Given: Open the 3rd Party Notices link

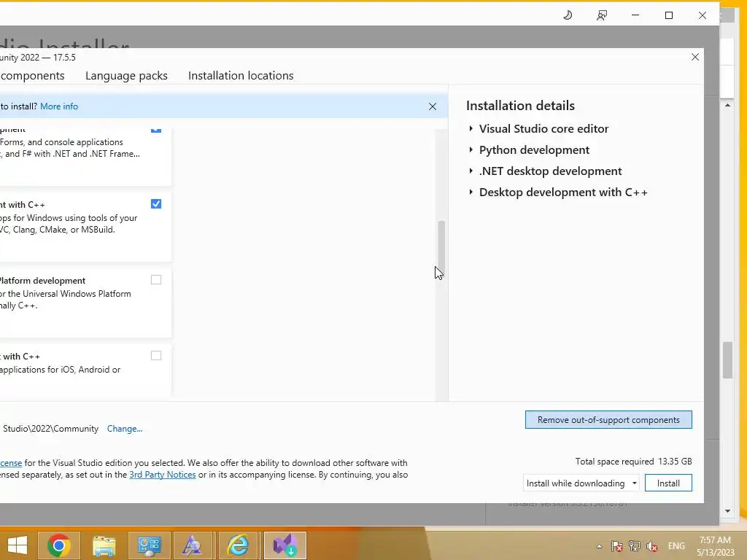Looking at the screenshot, I should tap(163, 475).
